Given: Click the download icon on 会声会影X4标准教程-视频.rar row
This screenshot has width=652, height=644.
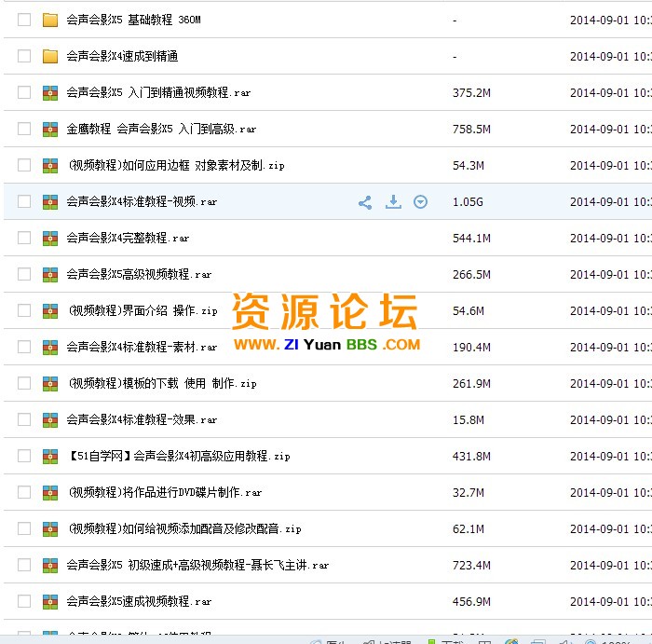Looking at the screenshot, I should (x=393, y=201).
